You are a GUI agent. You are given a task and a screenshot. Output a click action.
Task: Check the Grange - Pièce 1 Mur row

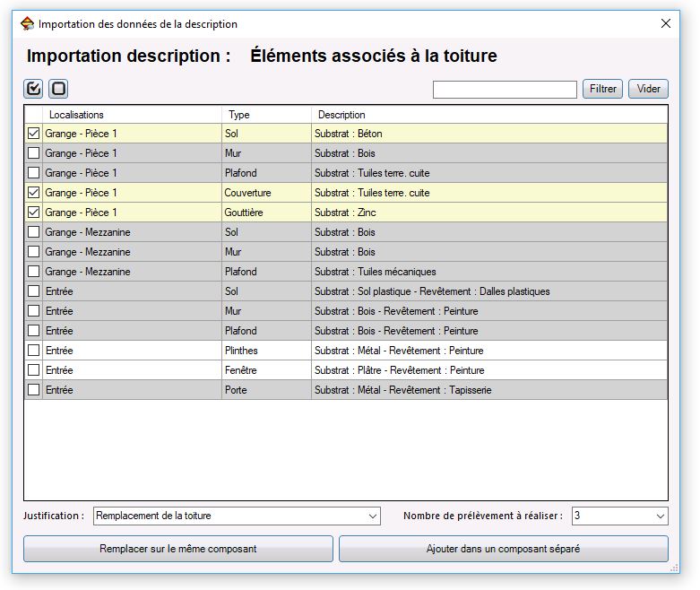point(33,153)
